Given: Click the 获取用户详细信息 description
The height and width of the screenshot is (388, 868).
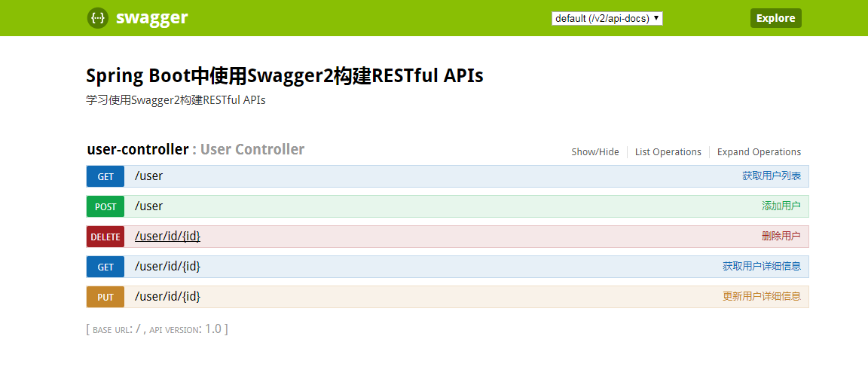Looking at the screenshot, I should click(x=762, y=266).
